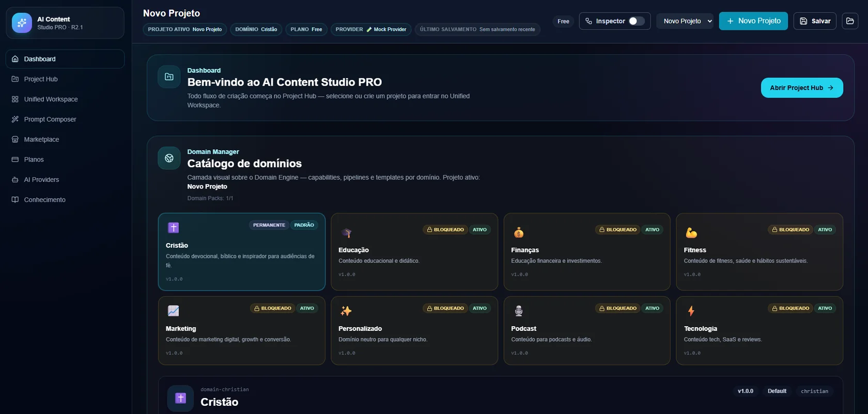
Task: Click the AI Content Studio PRO logo icon
Action: coord(22,23)
